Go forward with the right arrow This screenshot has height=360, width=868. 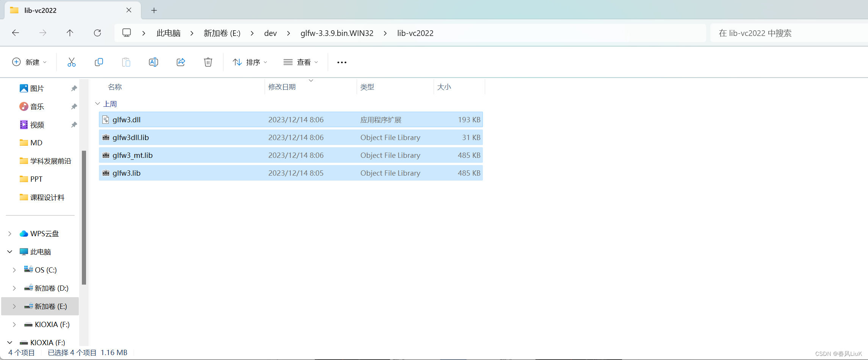point(43,33)
